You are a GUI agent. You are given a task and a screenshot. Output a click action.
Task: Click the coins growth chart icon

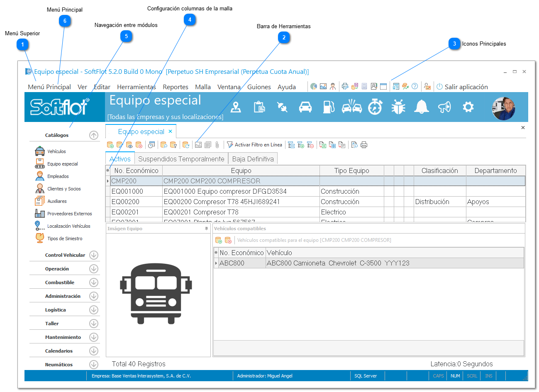pyautogui.click(x=405, y=86)
